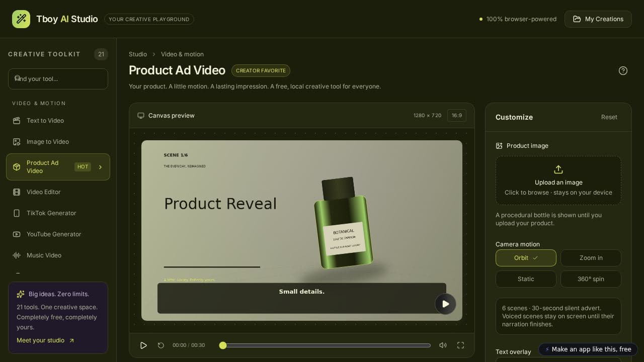Click Meet your studio link
The width and height of the screenshot is (644, 362).
click(45, 340)
